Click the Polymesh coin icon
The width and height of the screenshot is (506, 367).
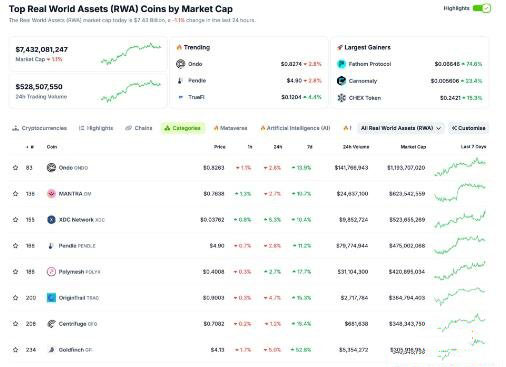click(x=51, y=272)
